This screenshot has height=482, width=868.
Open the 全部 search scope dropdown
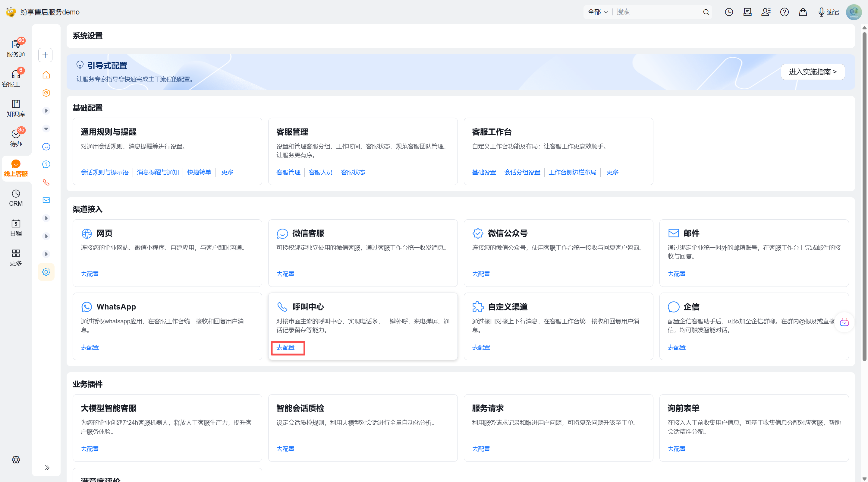click(x=597, y=12)
